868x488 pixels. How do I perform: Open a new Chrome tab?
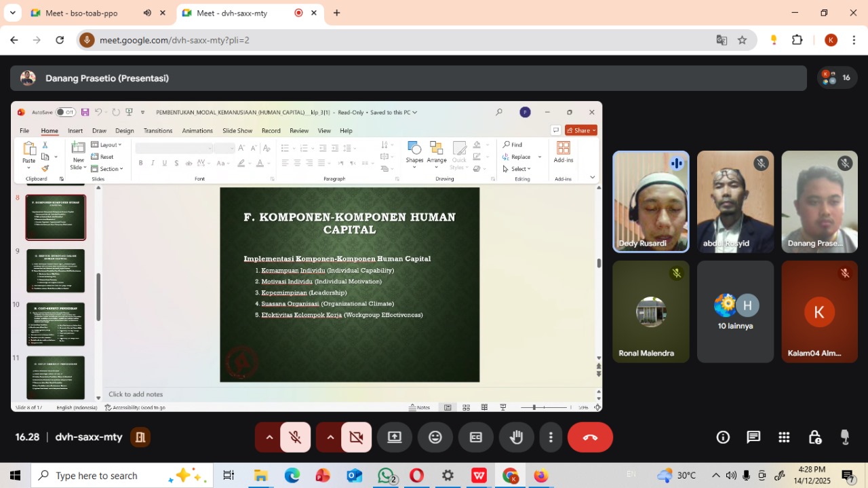(337, 13)
